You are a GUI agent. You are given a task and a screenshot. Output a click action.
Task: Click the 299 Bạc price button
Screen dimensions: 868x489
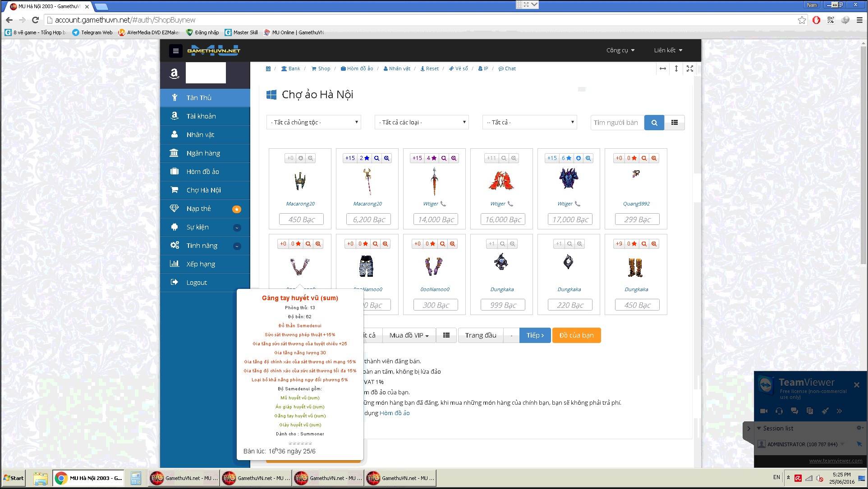(x=638, y=219)
